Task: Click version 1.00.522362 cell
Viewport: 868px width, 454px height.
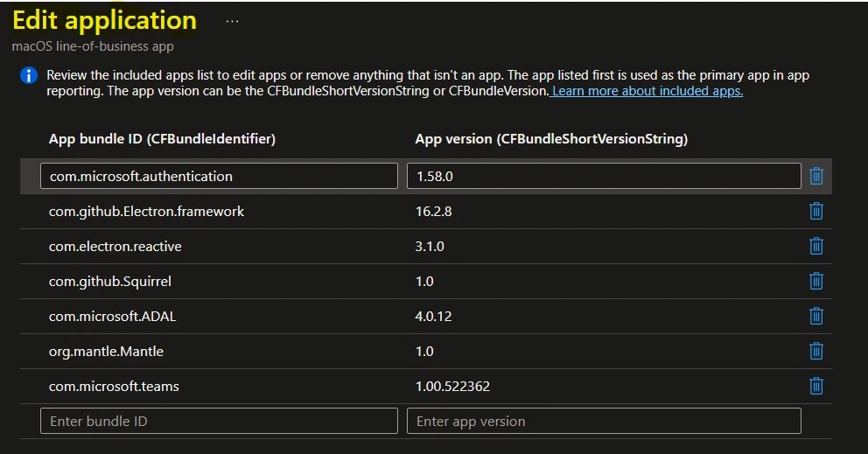Action: tap(453, 387)
